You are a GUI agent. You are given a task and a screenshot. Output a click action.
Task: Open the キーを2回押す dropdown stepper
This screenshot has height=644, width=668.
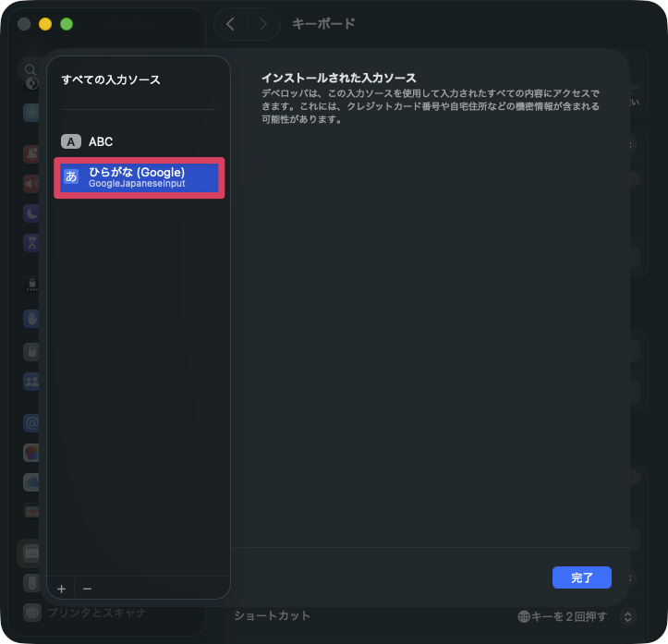pyautogui.click(x=628, y=615)
